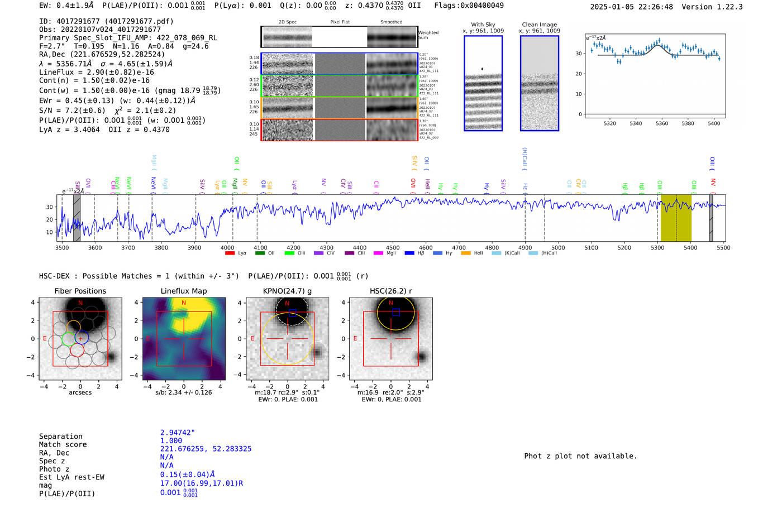
Task: Click the Est LyA rest-EW value 0.15(±0.04)Å
Action: 187,475
